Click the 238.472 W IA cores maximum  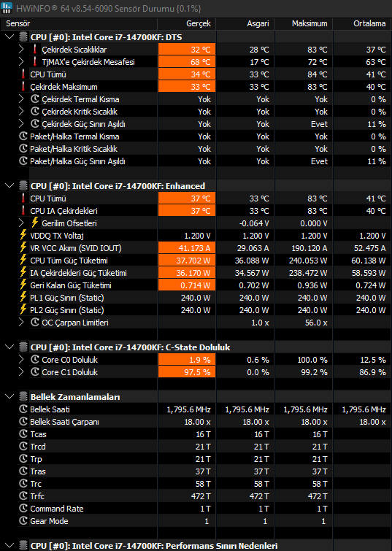(308, 273)
